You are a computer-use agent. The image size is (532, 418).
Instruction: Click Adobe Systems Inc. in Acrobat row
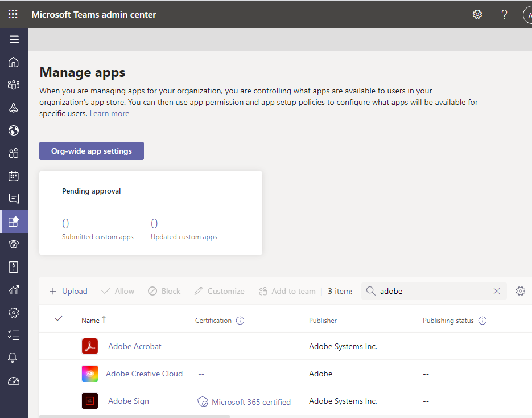(x=343, y=346)
